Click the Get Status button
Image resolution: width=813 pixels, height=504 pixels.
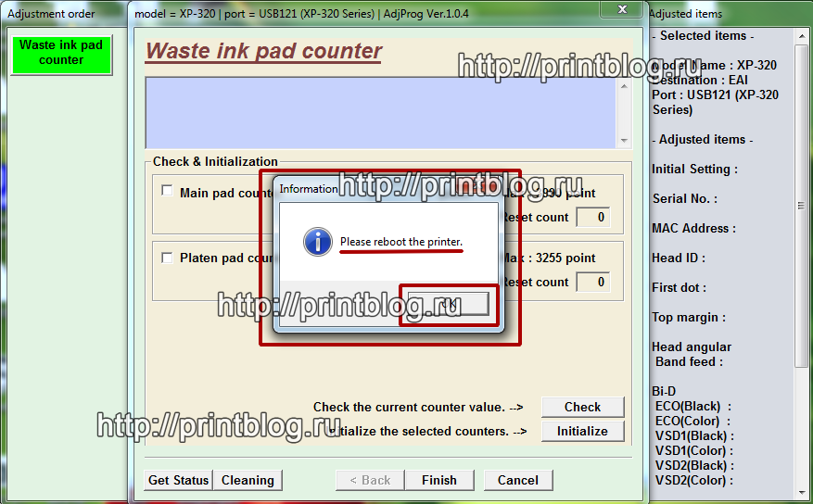(x=178, y=480)
